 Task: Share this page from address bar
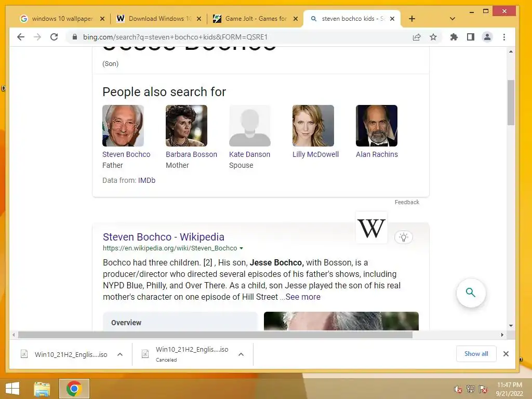coord(417,37)
